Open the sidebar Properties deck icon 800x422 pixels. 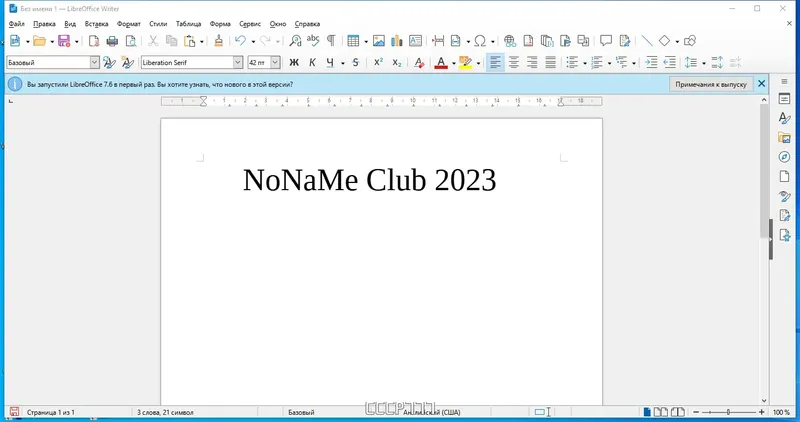784,100
